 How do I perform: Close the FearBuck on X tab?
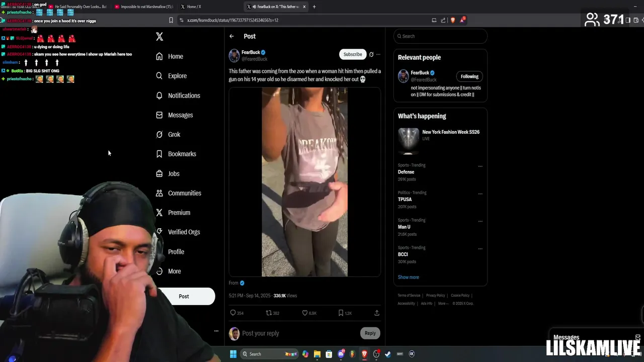304,7
